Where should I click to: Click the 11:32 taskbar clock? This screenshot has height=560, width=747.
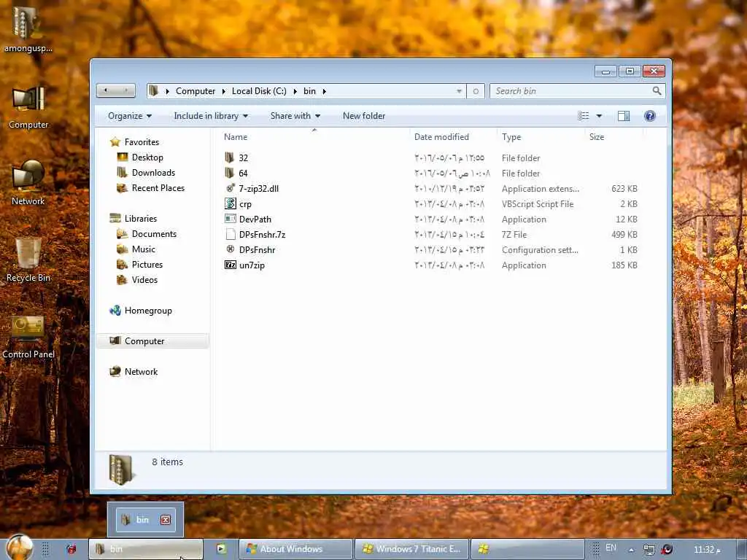pyautogui.click(x=707, y=550)
